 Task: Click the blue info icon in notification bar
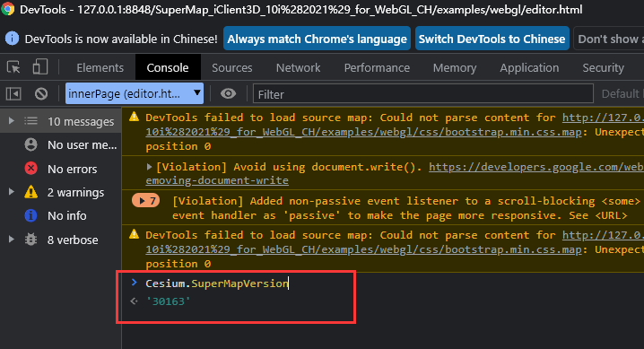click(12, 39)
